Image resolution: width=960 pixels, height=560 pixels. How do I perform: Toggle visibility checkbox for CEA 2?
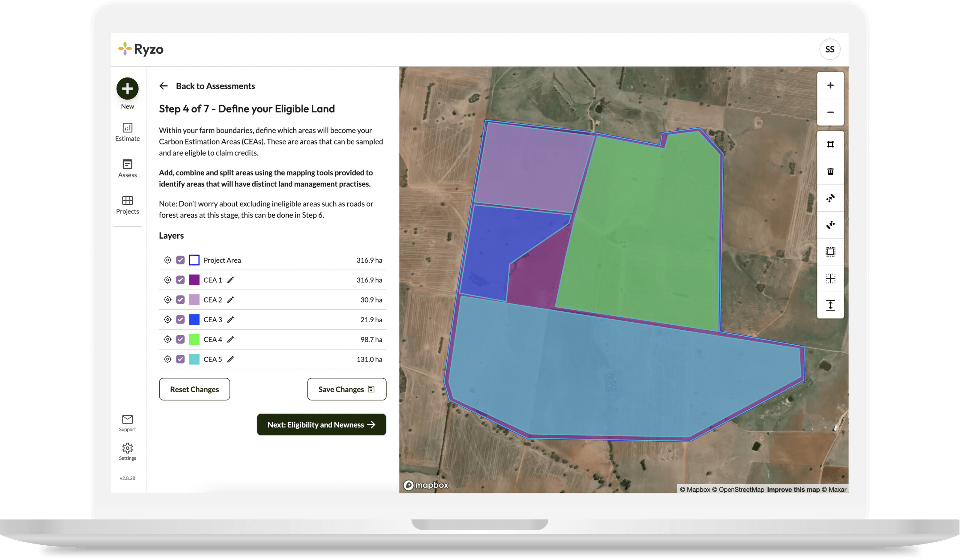point(180,299)
